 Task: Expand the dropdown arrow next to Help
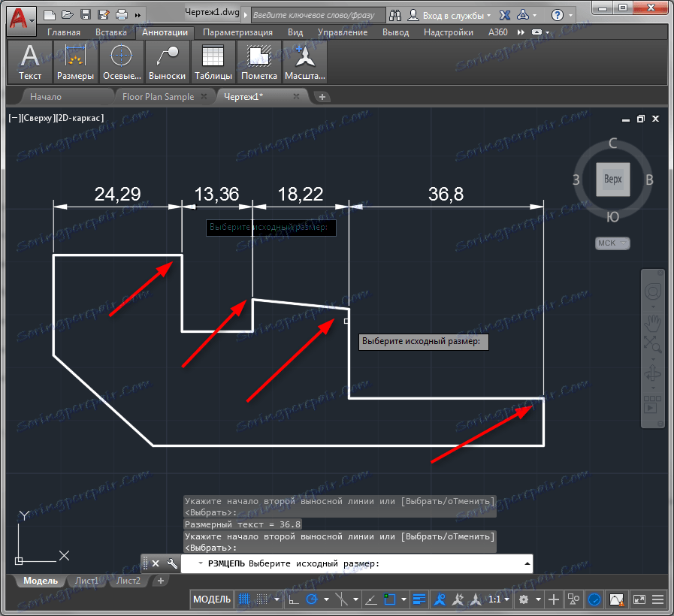pos(571,16)
